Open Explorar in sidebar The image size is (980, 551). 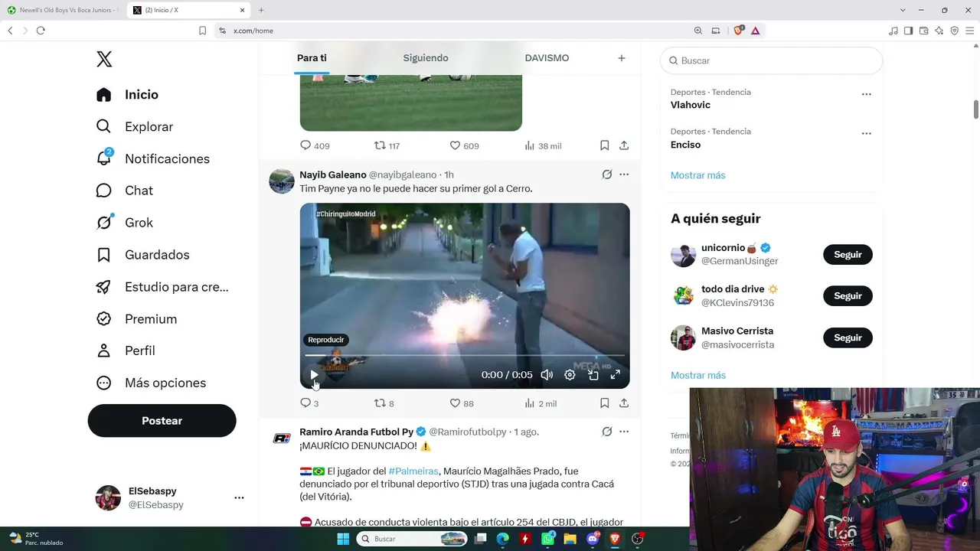click(x=135, y=127)
